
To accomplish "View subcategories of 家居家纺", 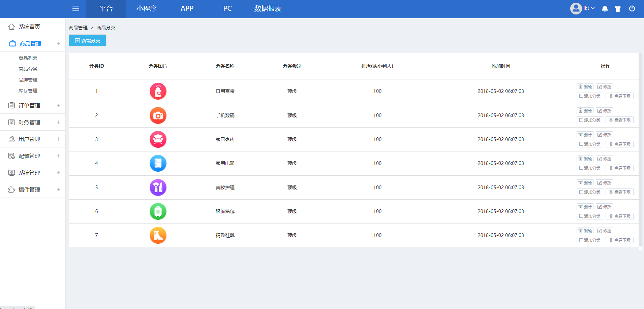I will pyautogui.click(x=619, y=144).
